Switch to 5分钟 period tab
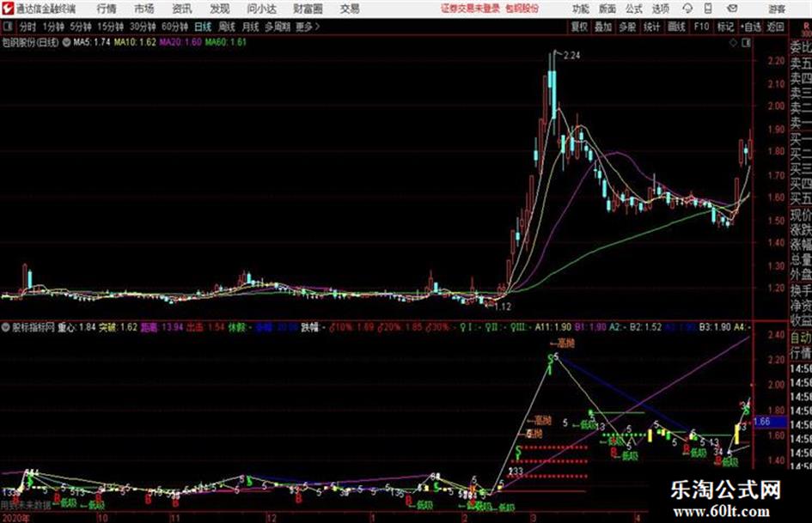Screen dimensions: 812x523 pos(81,27)
